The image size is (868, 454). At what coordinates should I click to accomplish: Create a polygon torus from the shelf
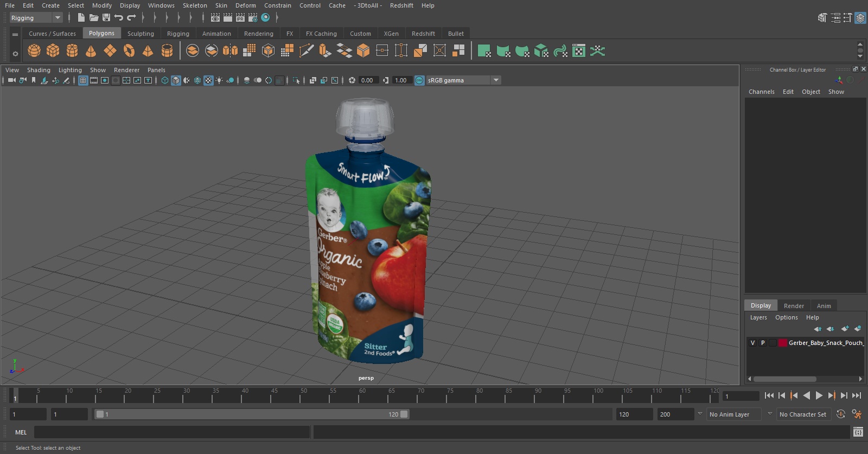pyautogui.click(x=129, y=51)
